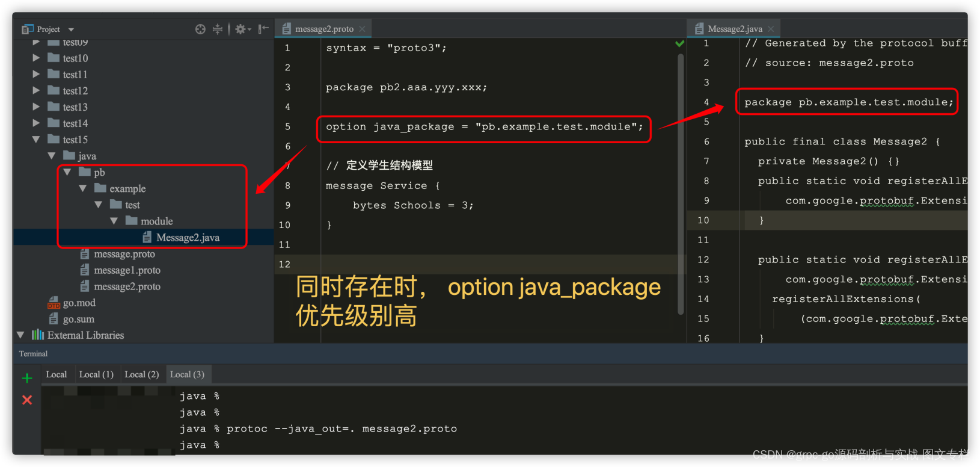Click the Project panel icon
Viewport: 980px width, 467px height.
28,29
